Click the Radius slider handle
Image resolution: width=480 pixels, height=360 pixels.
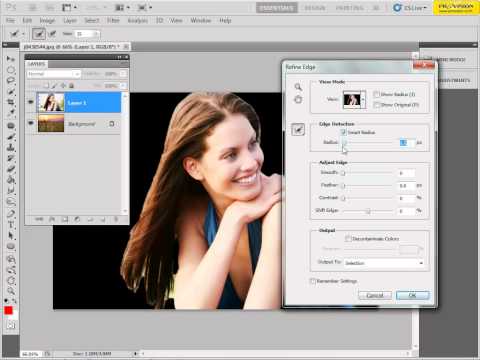coord(344,143)
